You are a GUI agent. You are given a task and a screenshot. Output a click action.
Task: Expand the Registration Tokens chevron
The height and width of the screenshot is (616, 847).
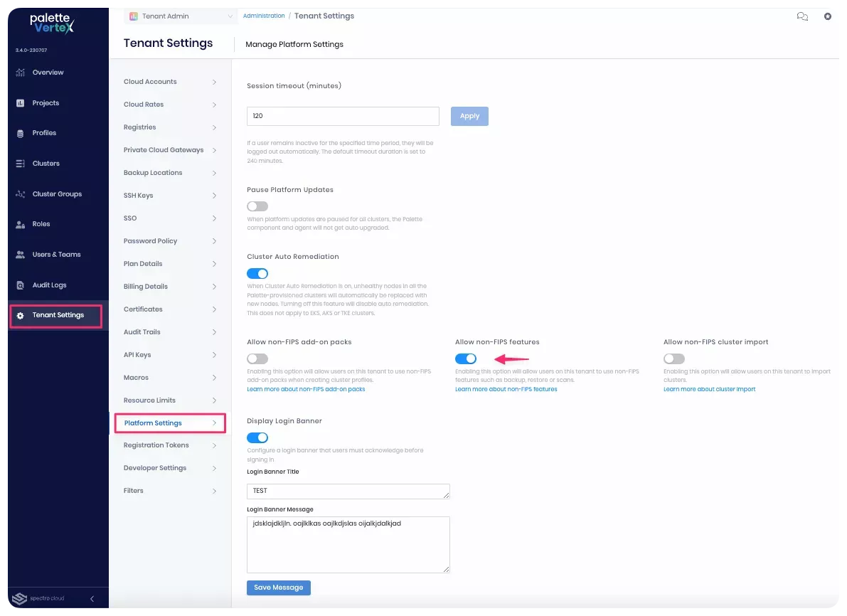(214, 445)
